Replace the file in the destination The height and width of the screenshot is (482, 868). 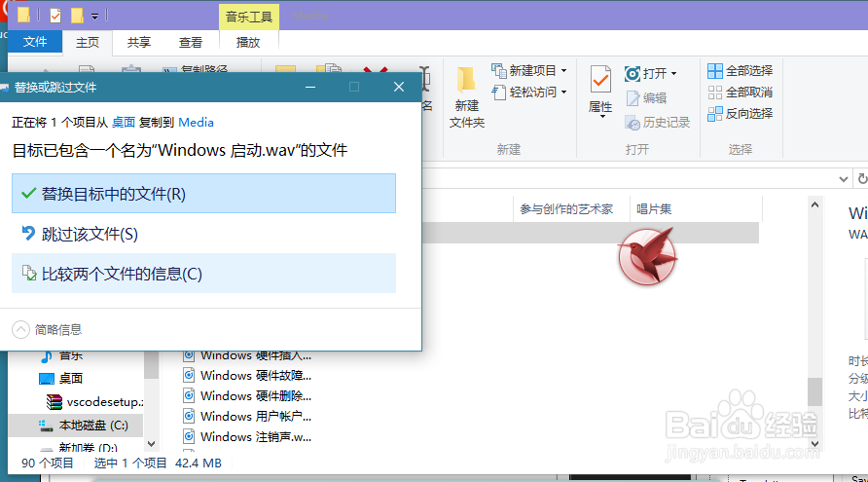[203, 194]
